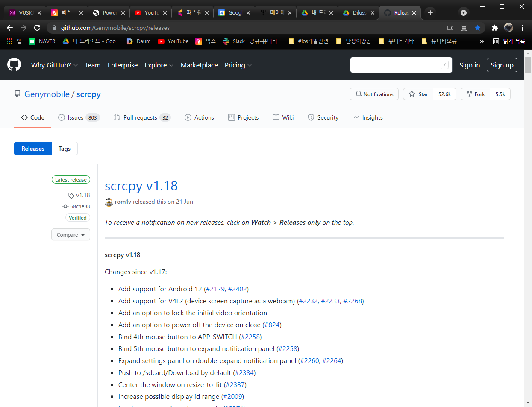The width and height of the screenshot is (532, 407).
Task: Reload the page with the refresh icon
Action: [x=37, y=28]
